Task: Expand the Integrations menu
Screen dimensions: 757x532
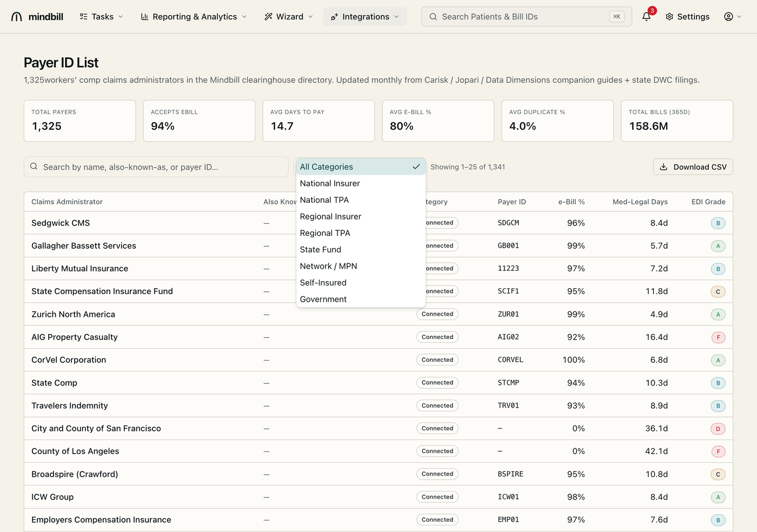Action: tap(365, 17)
